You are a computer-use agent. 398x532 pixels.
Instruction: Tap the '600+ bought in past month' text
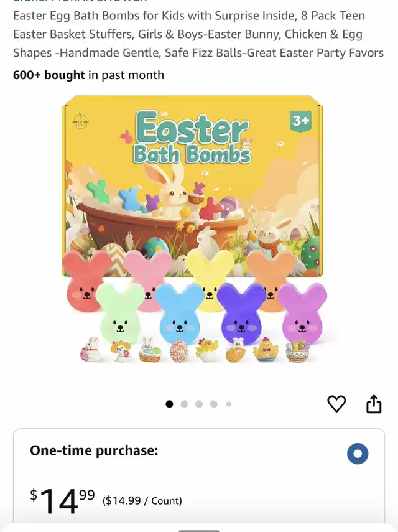pos(88,75)
